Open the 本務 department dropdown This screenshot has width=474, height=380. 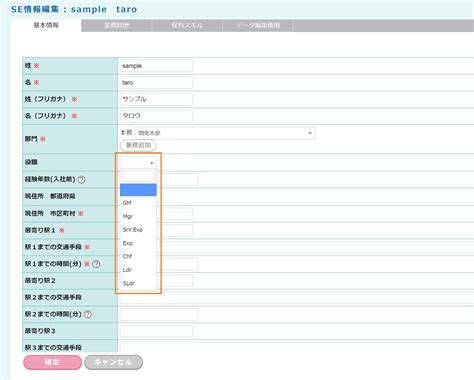pyautogui.click(x=225, y=133)
